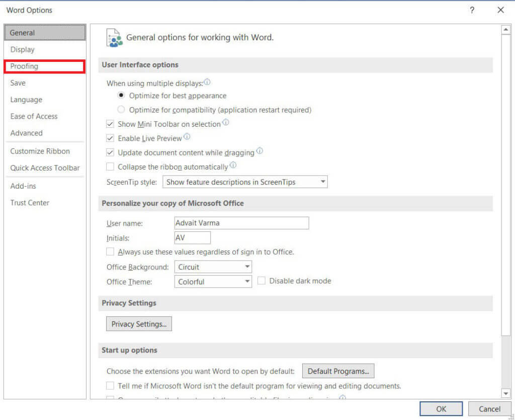Open the Save category
This screenshot has height=420, width=515.
45,83
